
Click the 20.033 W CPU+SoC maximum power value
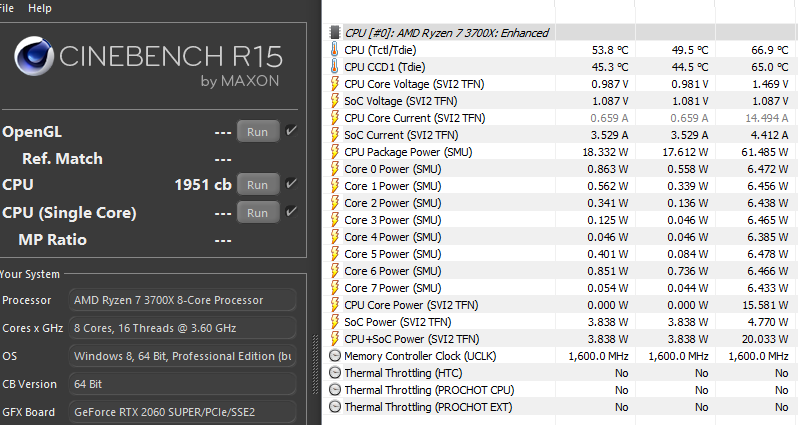click(x=765, y=339)
